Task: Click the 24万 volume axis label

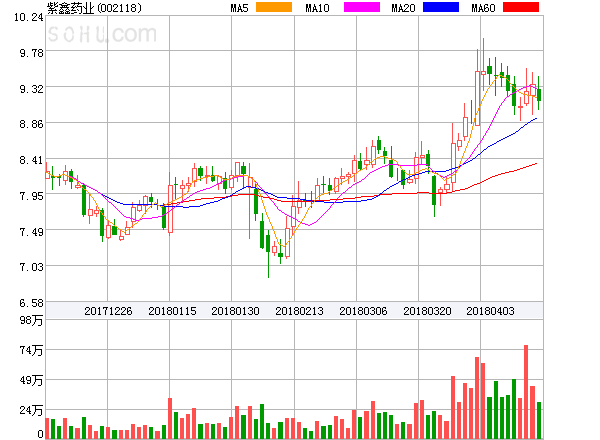Action: pos(32,411)
